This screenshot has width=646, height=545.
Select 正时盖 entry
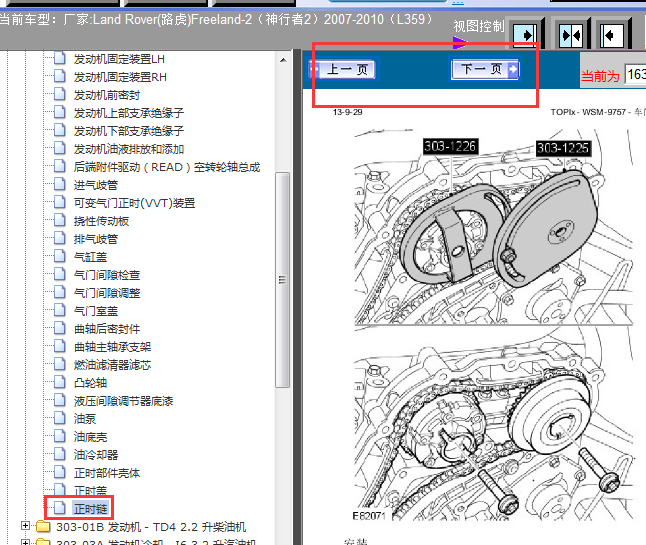pyautogui.click(x=90, y=490)
